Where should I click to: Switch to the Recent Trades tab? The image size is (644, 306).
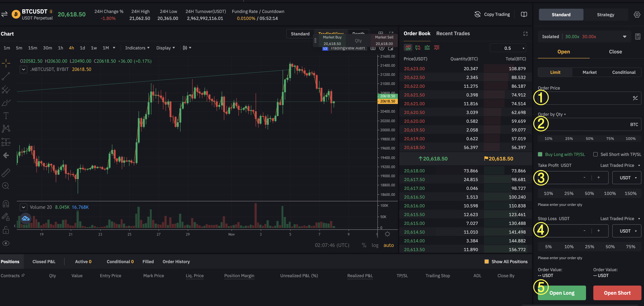[x=453, y=34]
